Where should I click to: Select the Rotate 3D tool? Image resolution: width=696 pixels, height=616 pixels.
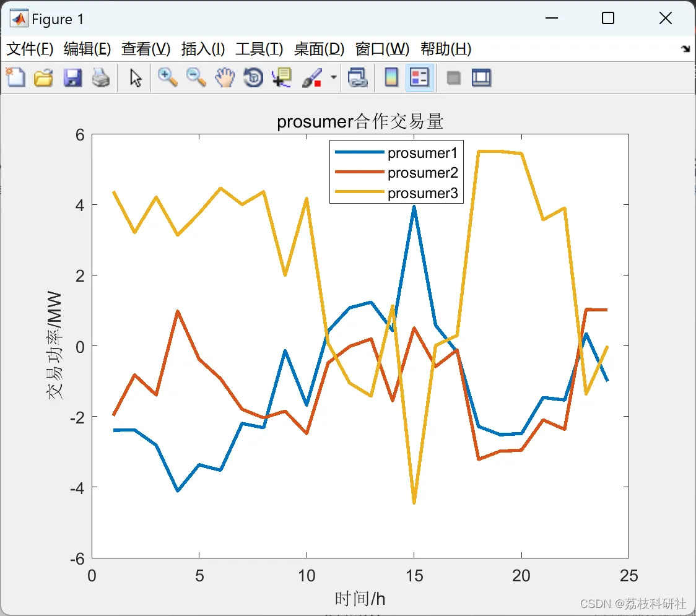click(x=253, y=77)
